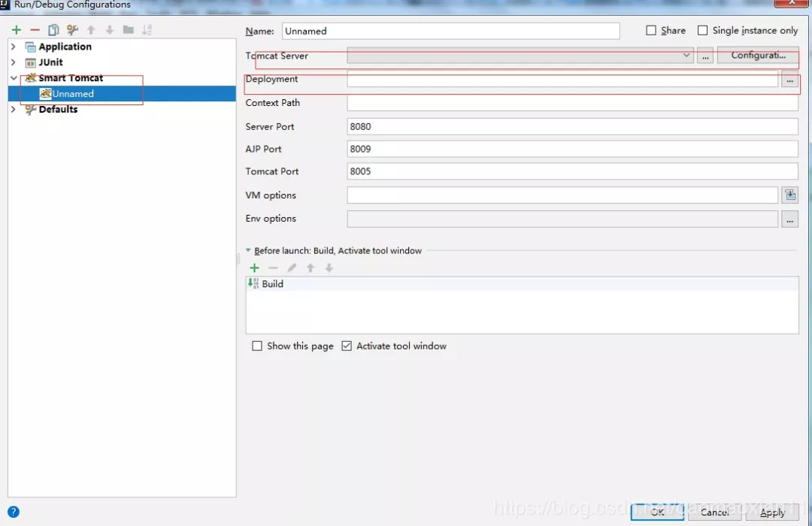Toggle Single instance only checkbox
The height and width of the screenshot is (526, 812).
point(702,31)
